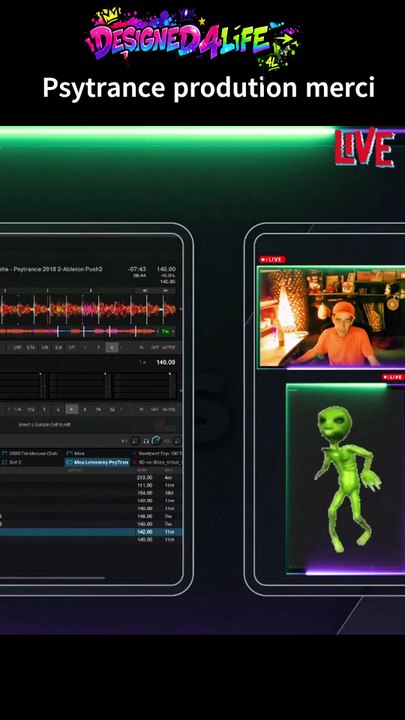The height and width of the screenshot is (720, 405).
Task: Open the webcam live feed thumbnail
Action: [x=331, y=317]
